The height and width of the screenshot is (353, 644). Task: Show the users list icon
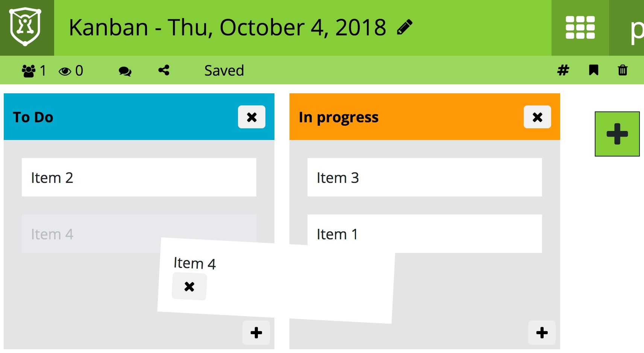tap(29, 71)
